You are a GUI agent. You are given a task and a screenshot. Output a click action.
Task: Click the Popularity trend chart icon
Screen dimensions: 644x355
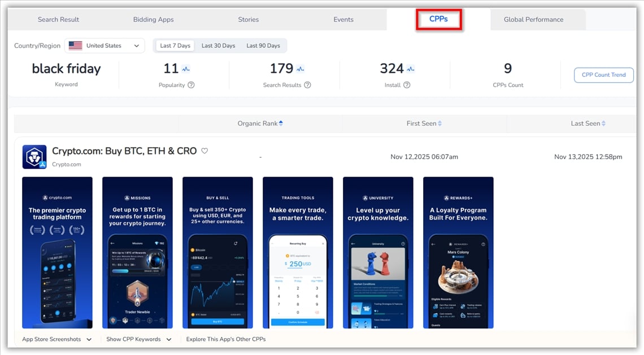pyautogui.click(x=186, y=69)
